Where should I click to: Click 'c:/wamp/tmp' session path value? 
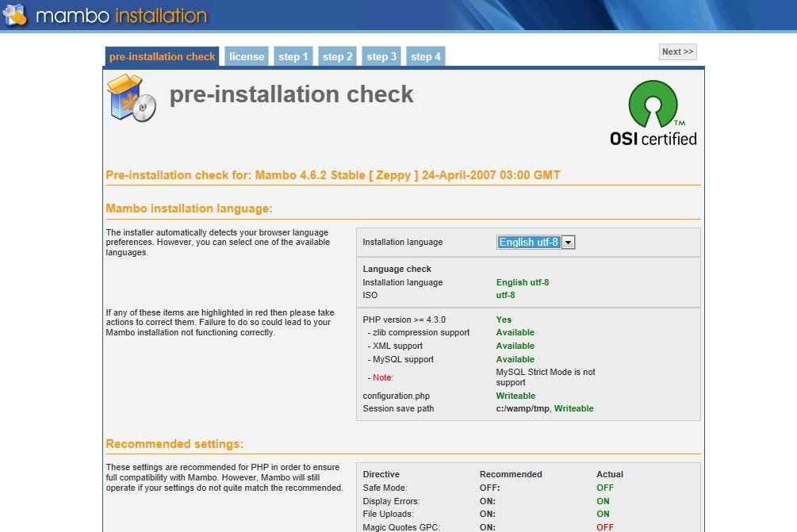523,408
